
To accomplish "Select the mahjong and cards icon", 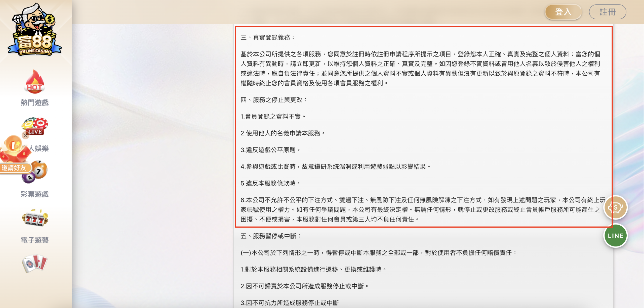I will pyautogui.click(x=35, y=264).
